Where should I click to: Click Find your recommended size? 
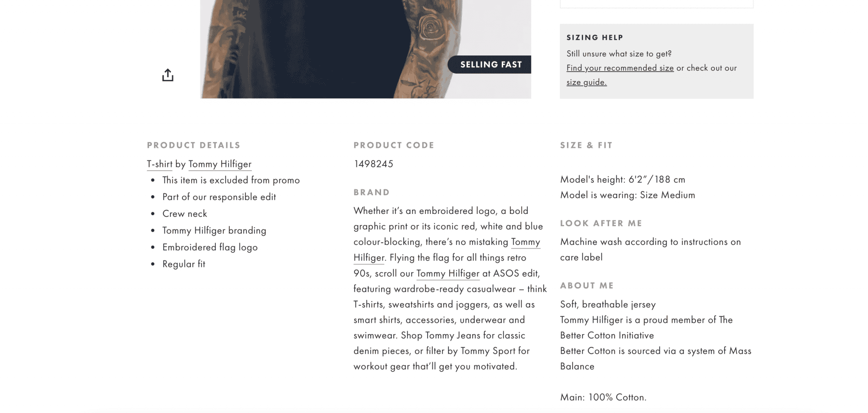click(x=620, y=68)
